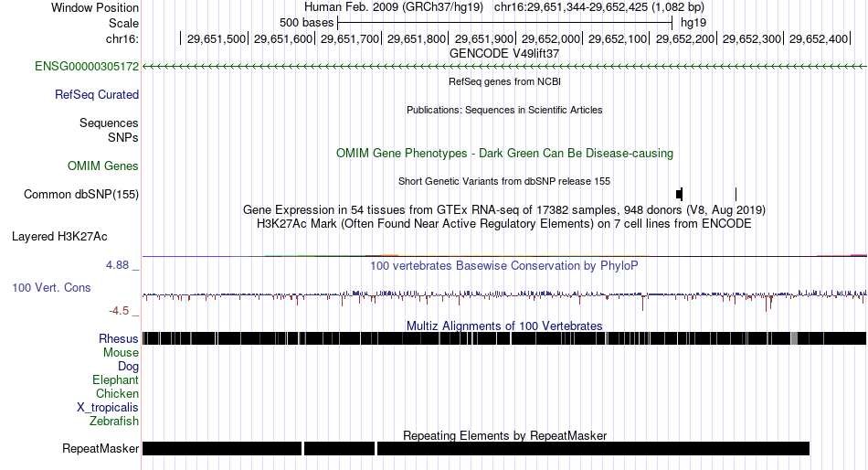Select the OMIM Genes track label
This screenshot has width=868, height=470.
tap(103, 166)
